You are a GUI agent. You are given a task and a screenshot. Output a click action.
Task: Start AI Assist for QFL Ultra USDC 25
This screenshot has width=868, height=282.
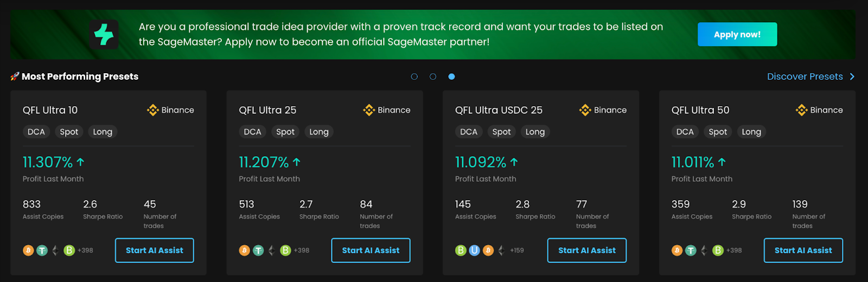click(x=587, y=251)
